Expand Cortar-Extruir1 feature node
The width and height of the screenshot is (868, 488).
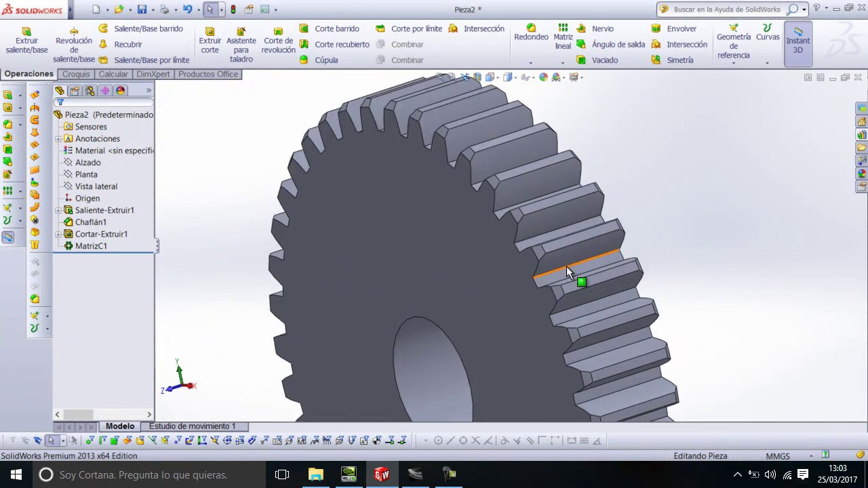coord(58,234)
